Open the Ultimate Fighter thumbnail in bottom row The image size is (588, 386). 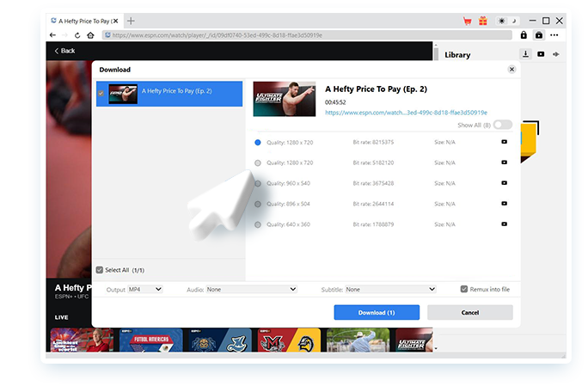point(414,340)
